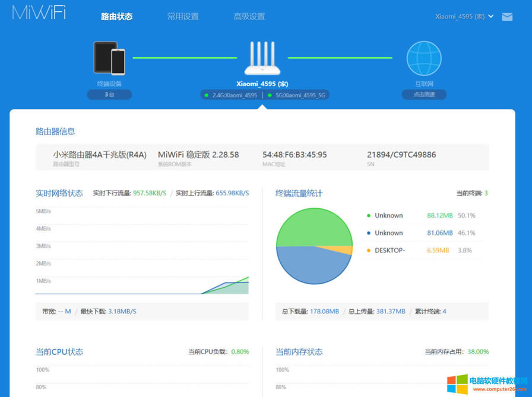Open the message envelope icon
Image resolution: width=532 pixels, height=397 pixels.
pyautogui.click(x=507, y=17)
